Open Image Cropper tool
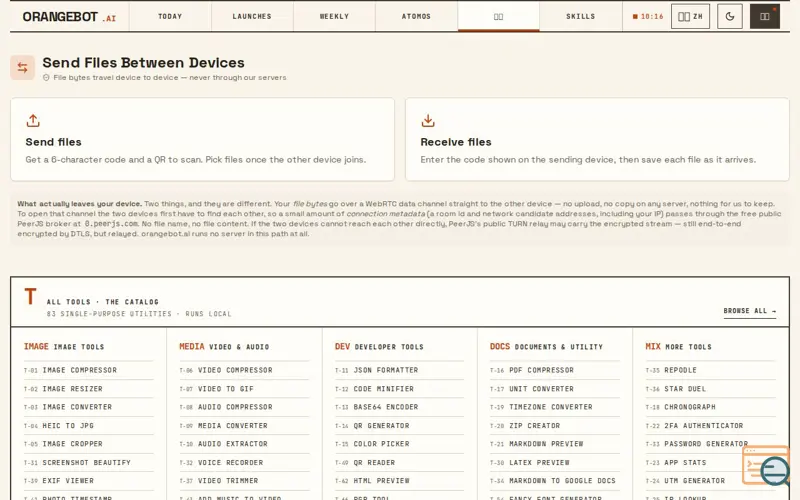The image size is (800, 500). [x=89, y=444]
